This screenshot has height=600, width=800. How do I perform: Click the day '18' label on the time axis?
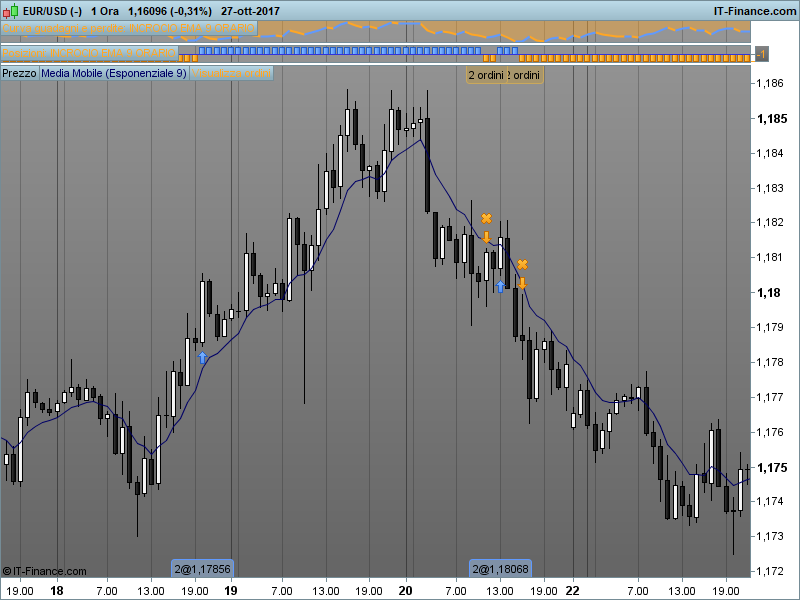pyautogui.click(x=57, y=590)
